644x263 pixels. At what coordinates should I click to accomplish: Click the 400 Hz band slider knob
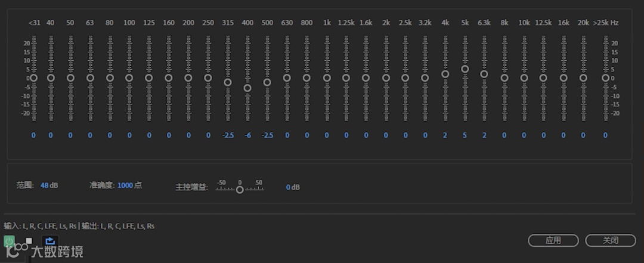[x=247, y=88]
